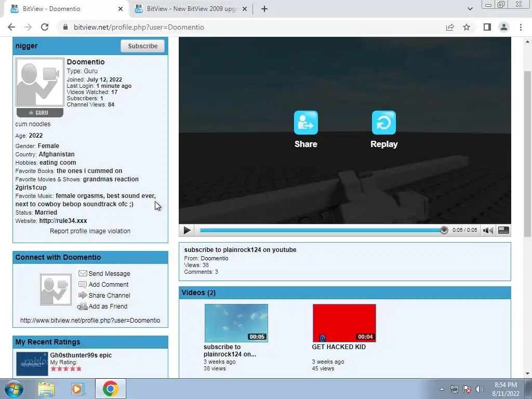Click the Share icon on the video
This screenshot has width=532, height=399.
305,123
